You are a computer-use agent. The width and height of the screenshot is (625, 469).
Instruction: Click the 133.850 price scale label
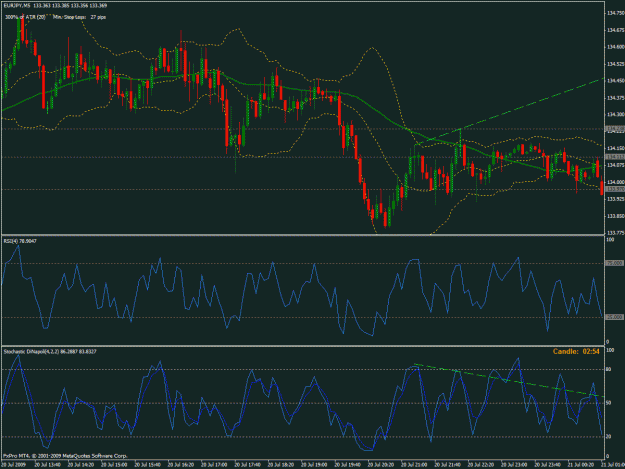(x=615, y=216)
